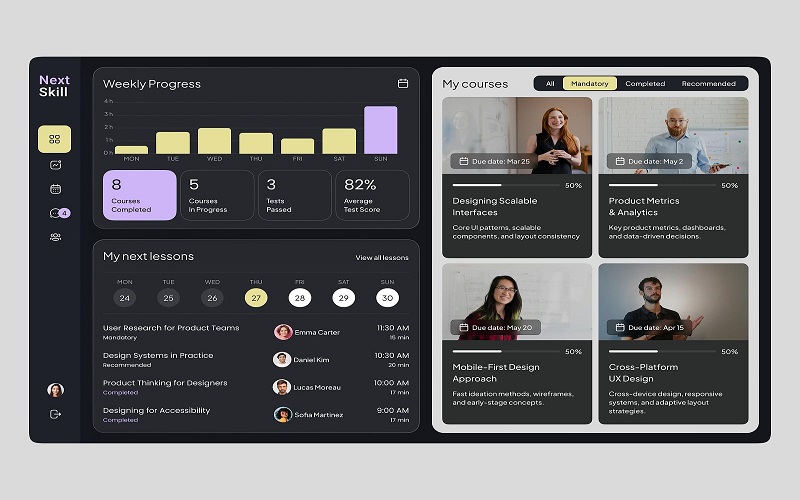Screen dimensions: 800x500
Task: Select Monday 24 in lessons calendar
Action: point(124,297)
